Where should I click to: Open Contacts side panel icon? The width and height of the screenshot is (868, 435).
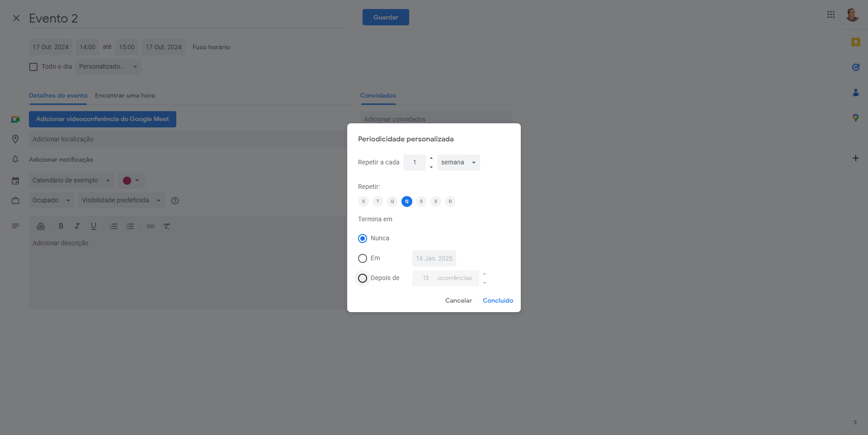click(855, 93)
